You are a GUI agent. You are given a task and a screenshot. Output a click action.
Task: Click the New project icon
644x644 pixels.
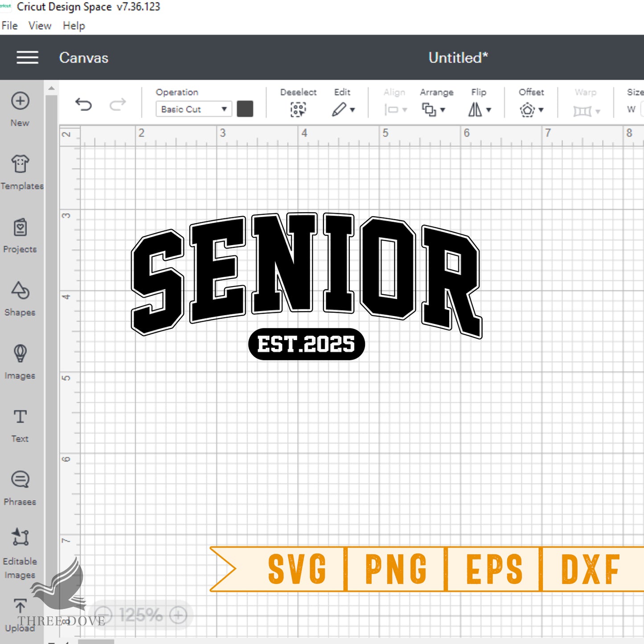coord(20,101)
